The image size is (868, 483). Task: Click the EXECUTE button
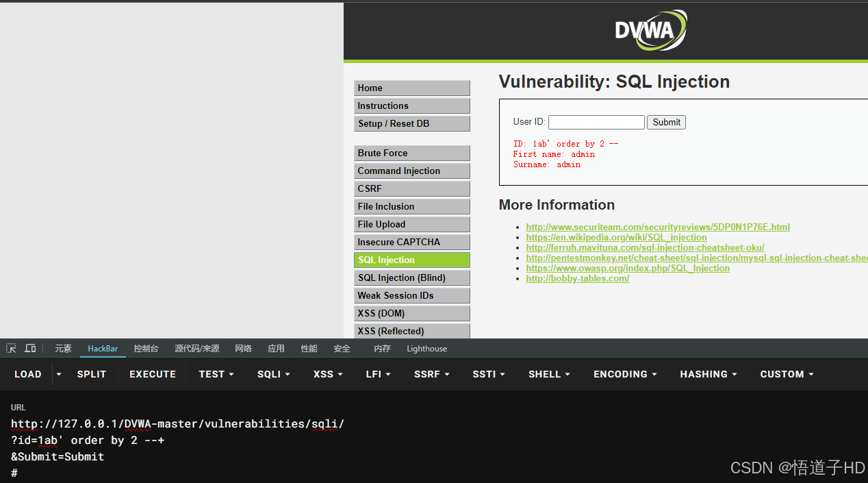[153, 374]
